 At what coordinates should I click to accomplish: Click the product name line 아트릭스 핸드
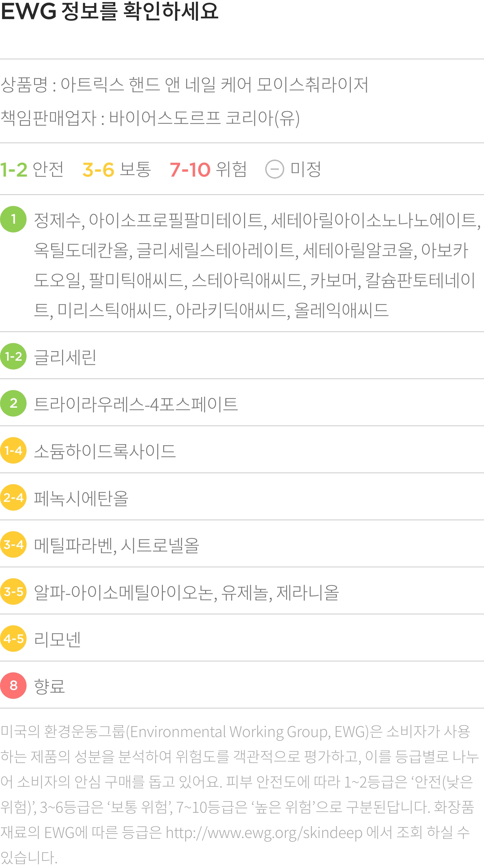[184, 85]
